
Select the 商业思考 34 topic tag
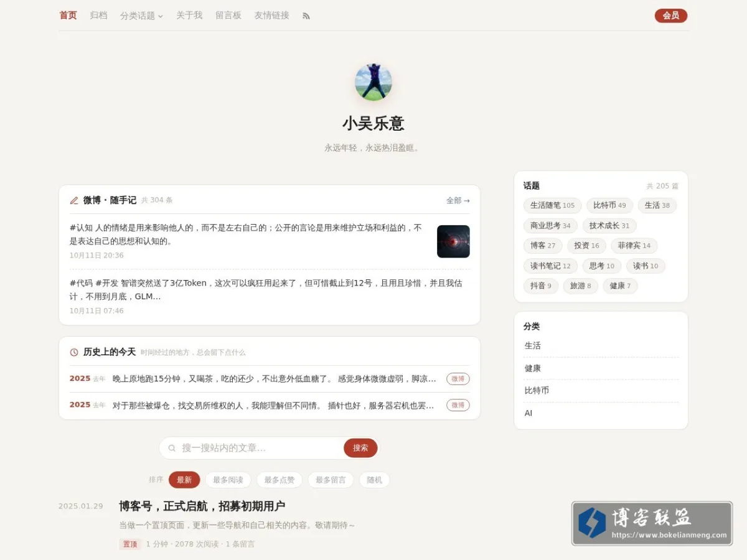coord(550,226)
